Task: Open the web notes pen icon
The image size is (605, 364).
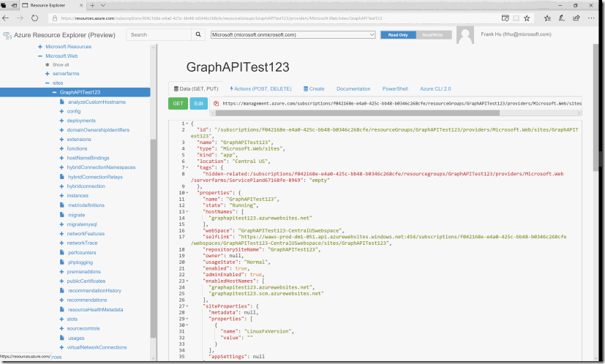Action: click(561, 18)
